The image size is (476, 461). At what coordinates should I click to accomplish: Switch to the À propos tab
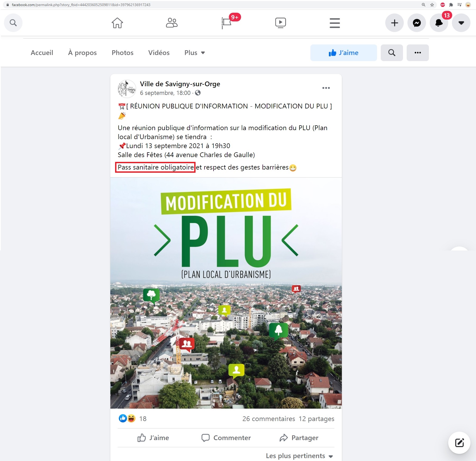point(82,53)
